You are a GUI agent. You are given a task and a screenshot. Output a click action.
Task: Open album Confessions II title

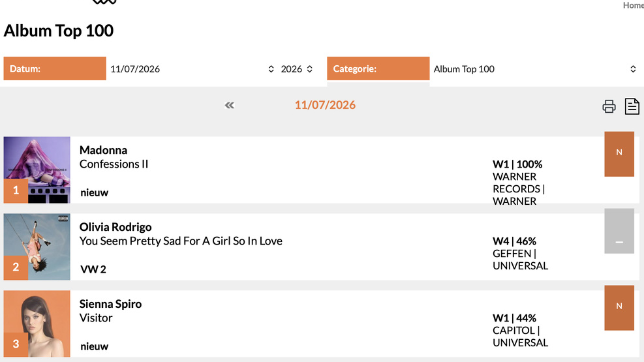[114, 164]
